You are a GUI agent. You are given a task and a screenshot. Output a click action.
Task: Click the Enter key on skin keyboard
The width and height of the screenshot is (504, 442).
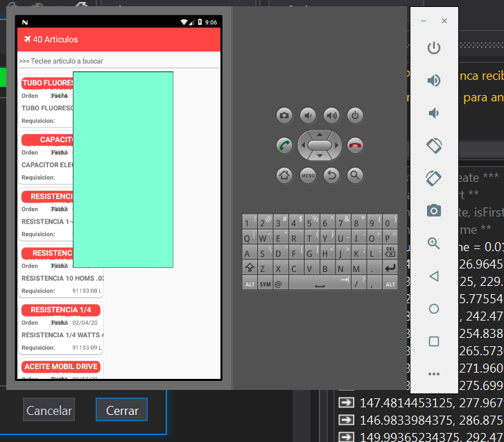pos(390,268)
